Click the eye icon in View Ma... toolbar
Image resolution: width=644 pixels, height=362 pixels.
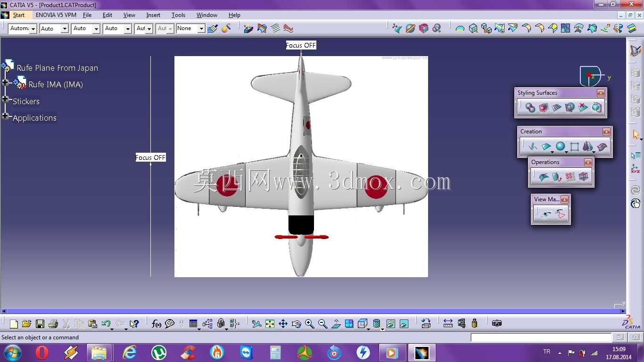(546, 214)
